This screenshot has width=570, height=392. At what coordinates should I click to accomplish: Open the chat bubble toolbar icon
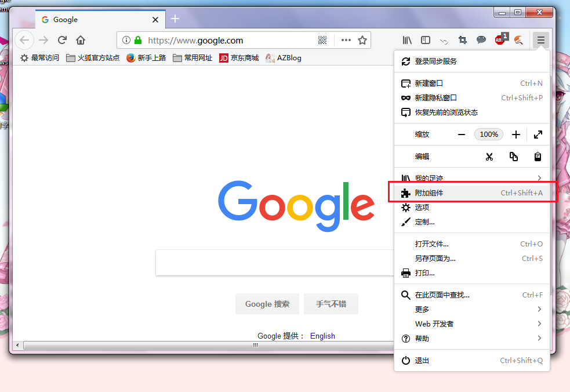pos(481,39)
